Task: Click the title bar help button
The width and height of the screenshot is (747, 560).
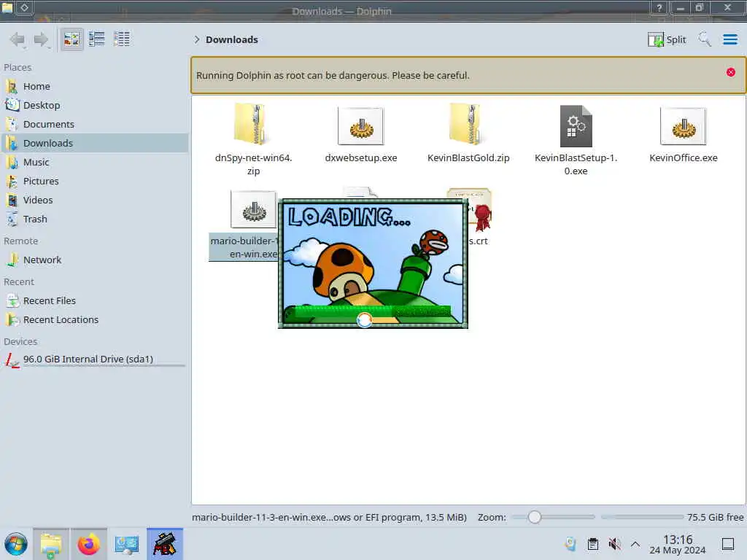Action: [659, 7]
